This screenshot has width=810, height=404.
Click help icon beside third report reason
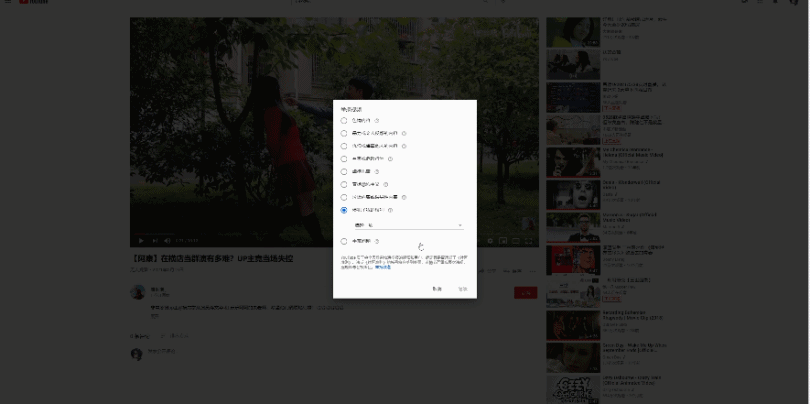pos(404,146)
